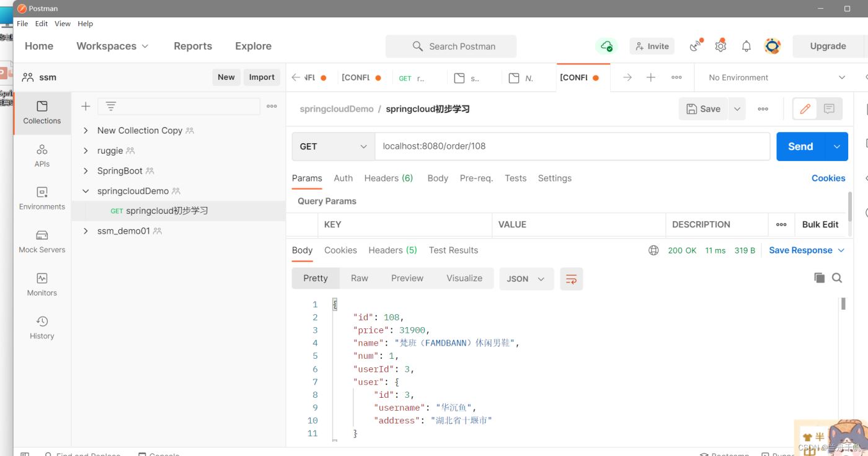Open the Save dropdown arrow
The width and height of the screenshot is (868, 456).
tap(737, 109)
